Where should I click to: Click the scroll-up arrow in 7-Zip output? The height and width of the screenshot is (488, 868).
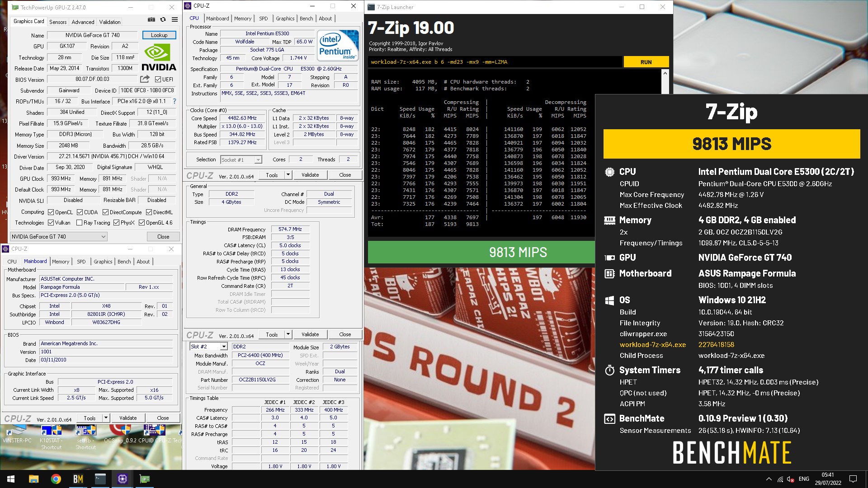tap(665, 73)
